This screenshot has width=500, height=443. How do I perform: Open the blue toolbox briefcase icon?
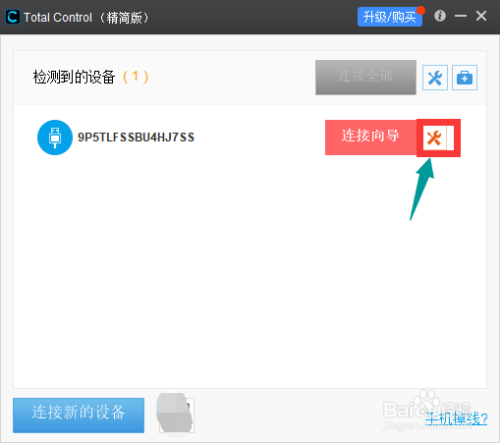pos(464,78)
